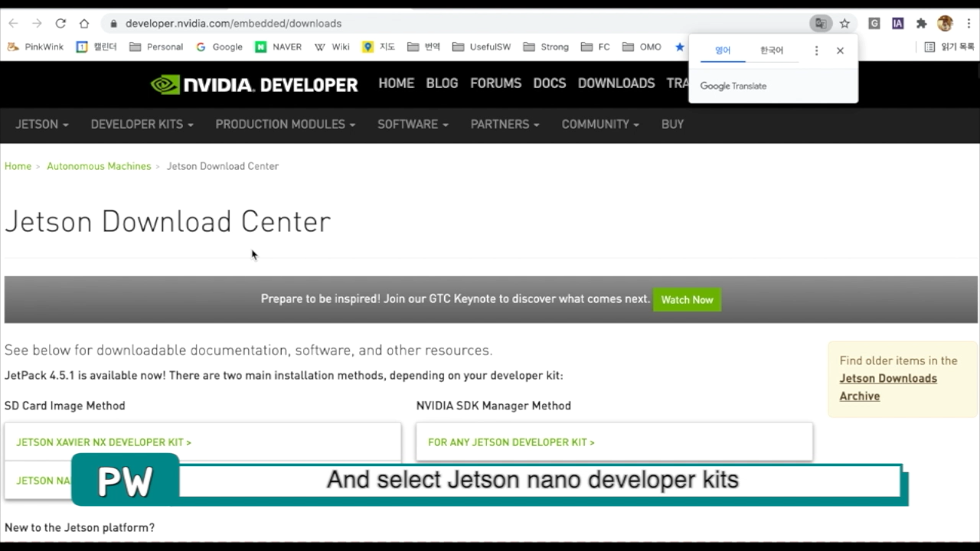Click the Google Translate icon in address bar
Image resolution: width=980 pixels, height=551 pixels.
pos(820,24)
